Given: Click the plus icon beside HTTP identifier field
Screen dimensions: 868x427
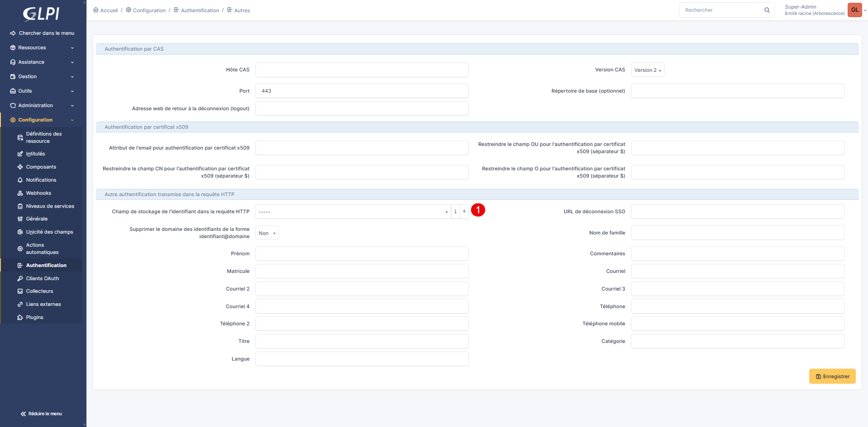Looking at the screenshot, I should point(464,211).
